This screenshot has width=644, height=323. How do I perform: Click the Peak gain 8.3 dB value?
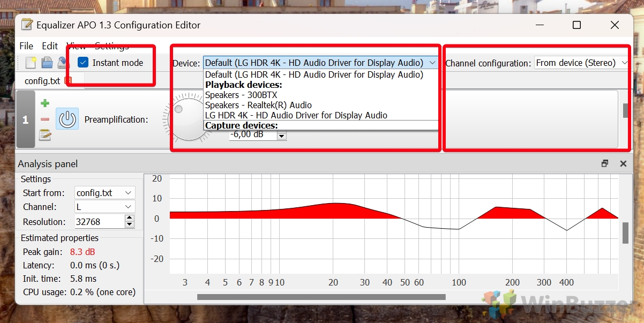(82, 252)
